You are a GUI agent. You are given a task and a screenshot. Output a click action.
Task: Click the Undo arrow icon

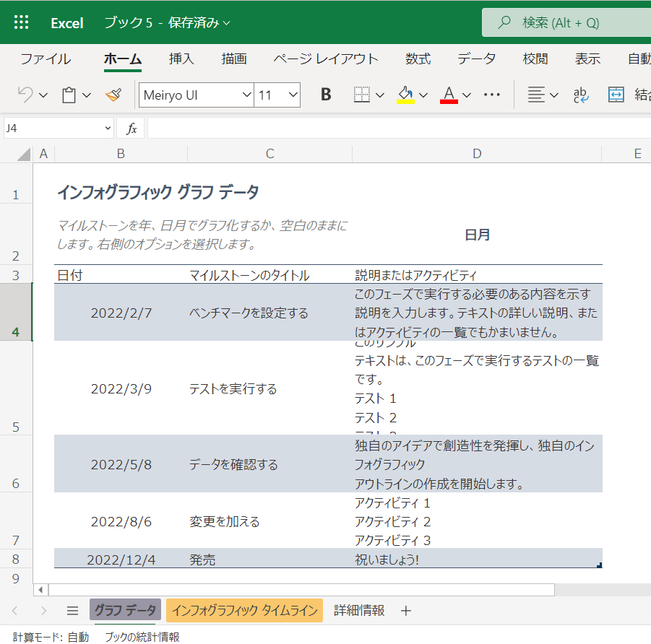point(25,95)
